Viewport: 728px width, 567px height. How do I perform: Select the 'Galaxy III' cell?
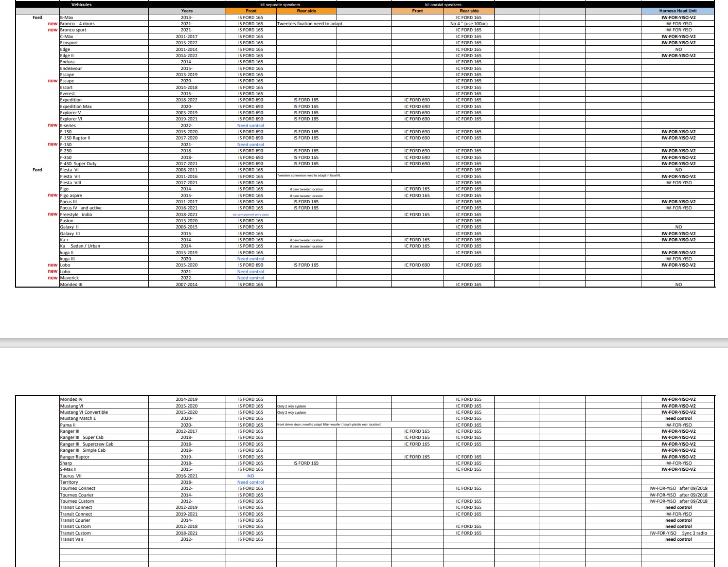104,234
